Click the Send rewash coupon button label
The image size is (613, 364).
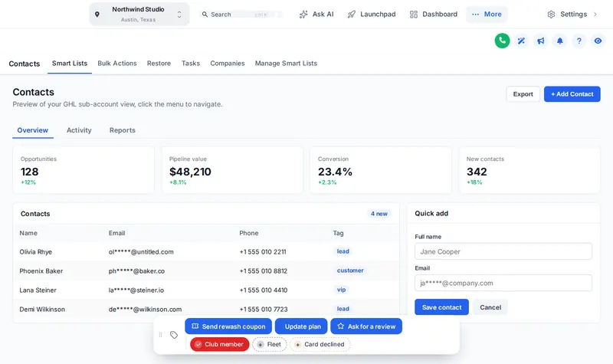(234, 326)
